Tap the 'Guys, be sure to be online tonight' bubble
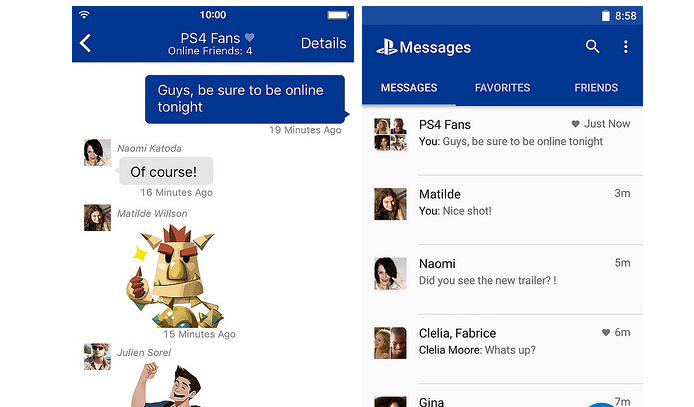This screenshot has height=407, width=694. 245,99
